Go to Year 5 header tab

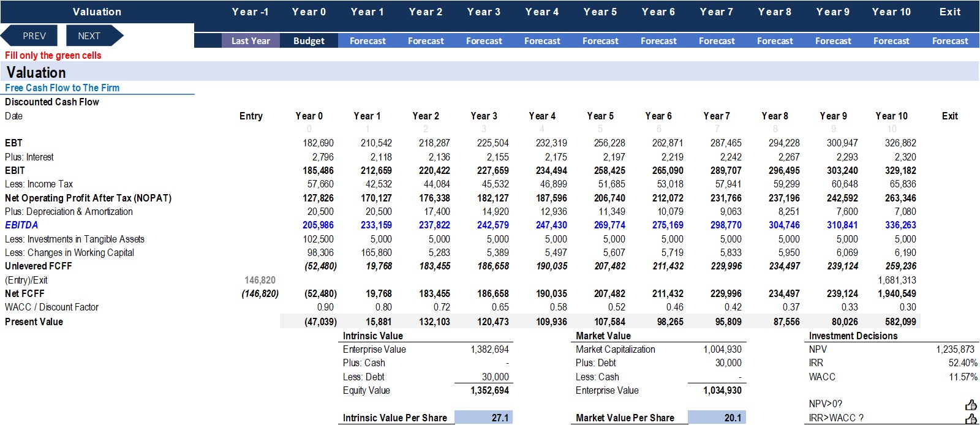point(600,12)
